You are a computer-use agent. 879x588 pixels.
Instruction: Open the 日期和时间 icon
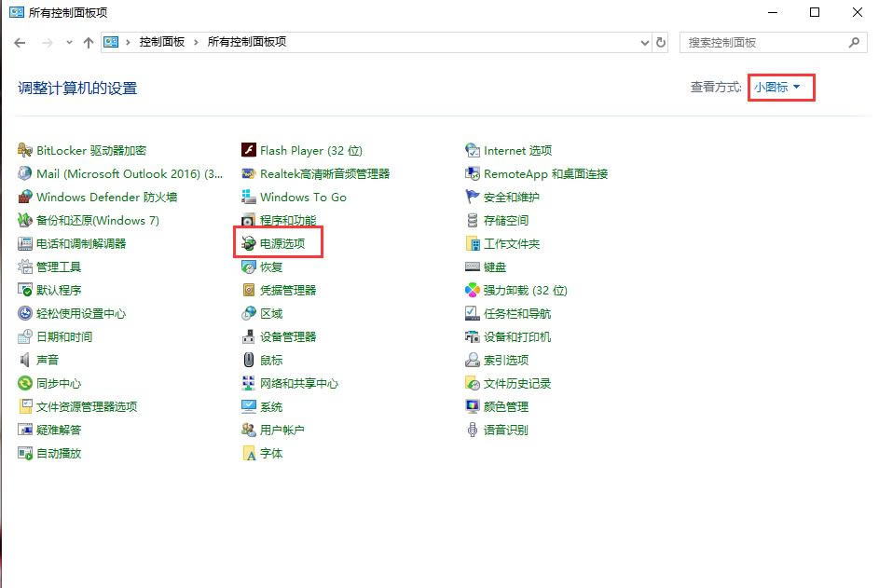24,337
